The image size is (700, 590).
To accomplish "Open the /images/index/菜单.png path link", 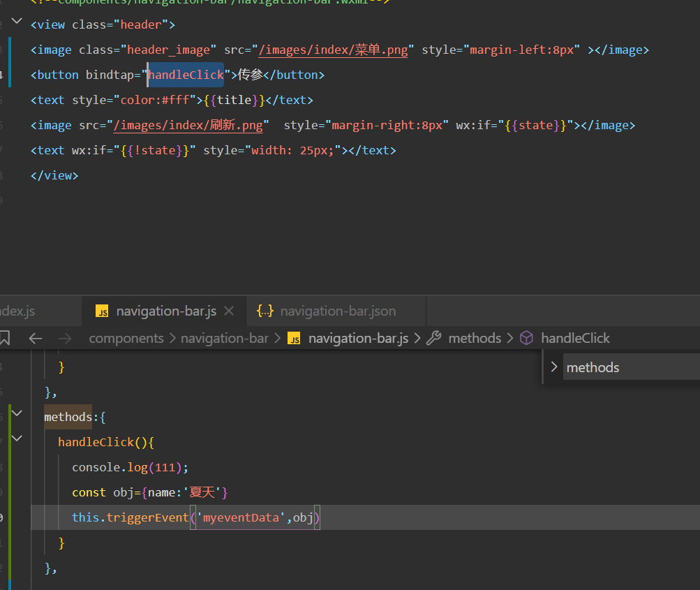I will 333,50.
